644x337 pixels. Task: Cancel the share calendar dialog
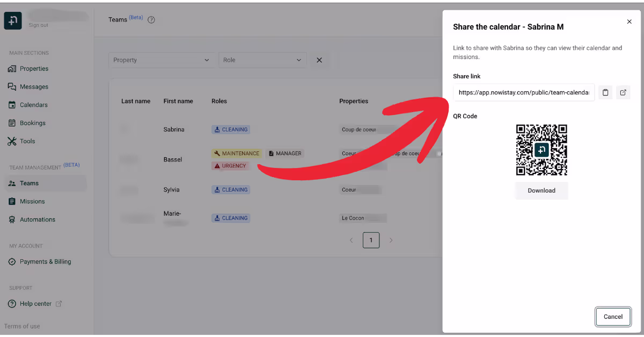[x=613, y=317]
